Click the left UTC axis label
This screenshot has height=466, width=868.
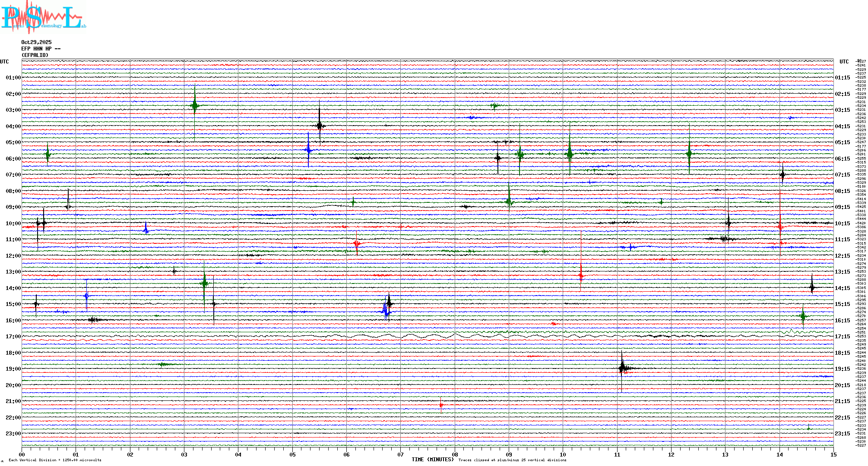point(4,62)
